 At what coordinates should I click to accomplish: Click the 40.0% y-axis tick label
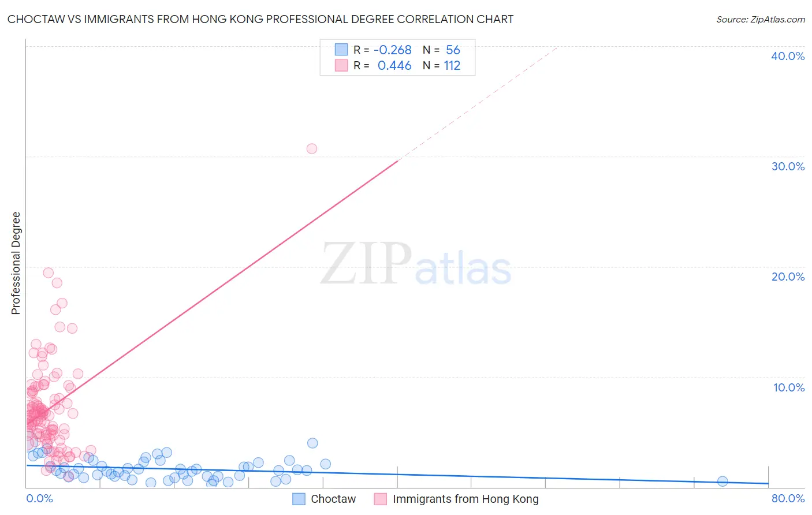pyautogui.click(x=788, y=56)
